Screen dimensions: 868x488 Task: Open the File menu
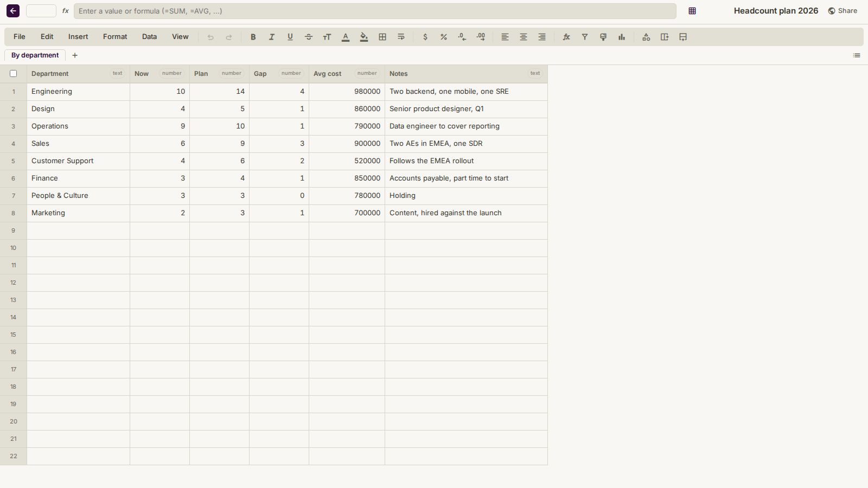pos(19,37)
